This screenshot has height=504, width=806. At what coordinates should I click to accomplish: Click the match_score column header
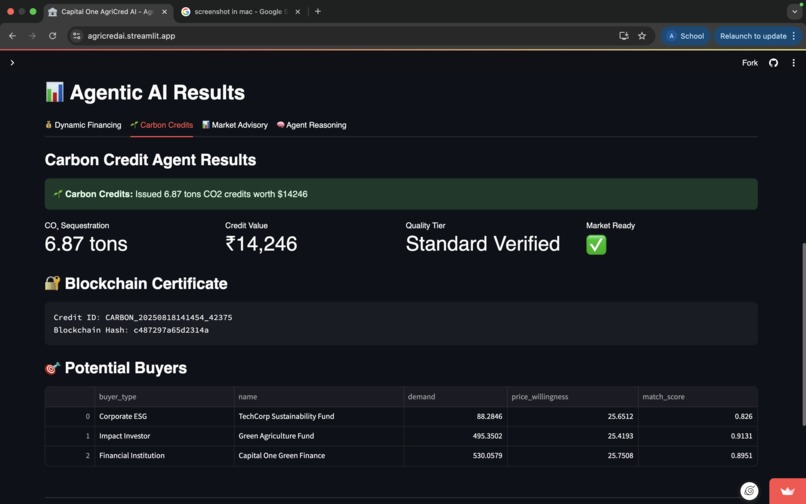point(698,397)
